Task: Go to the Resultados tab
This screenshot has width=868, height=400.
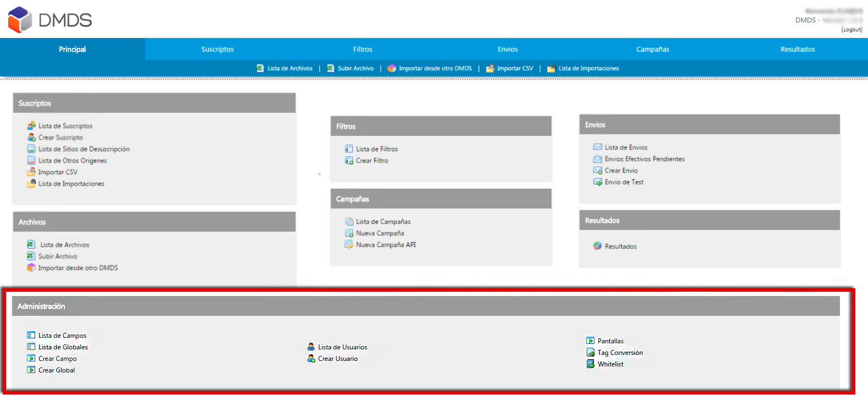Action: pyautogui.click(x=798, y=49)
